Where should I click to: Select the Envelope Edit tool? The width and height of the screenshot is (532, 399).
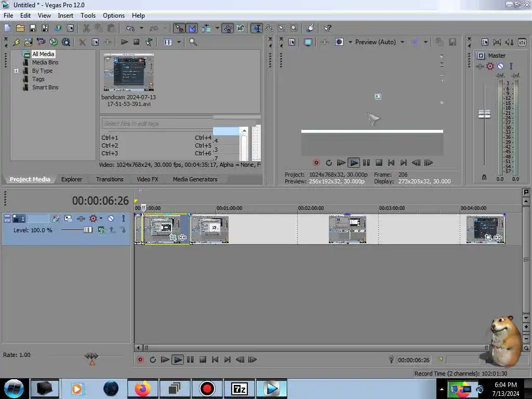[x=270, y=28]
